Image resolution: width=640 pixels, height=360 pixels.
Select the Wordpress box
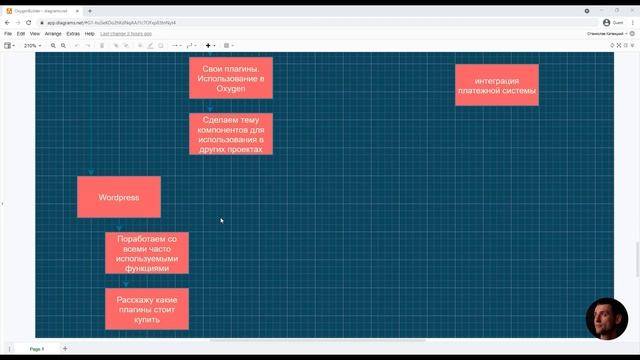coord(119,197)
